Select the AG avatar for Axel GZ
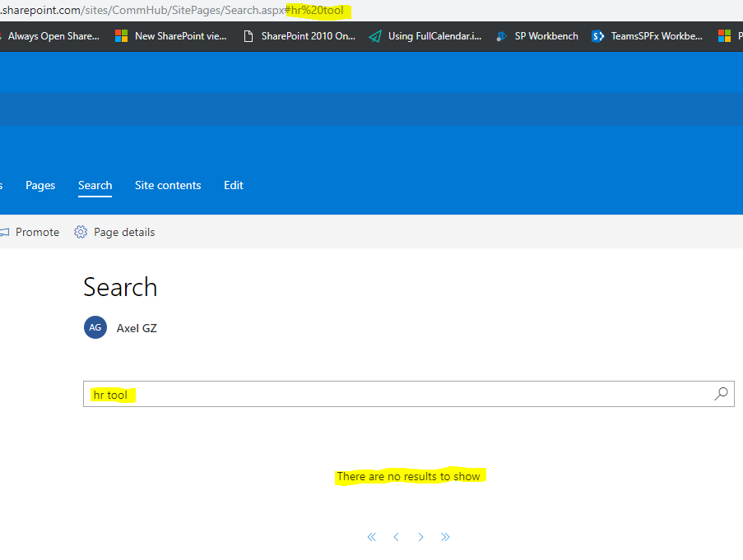743x560 pixels. 95,327
